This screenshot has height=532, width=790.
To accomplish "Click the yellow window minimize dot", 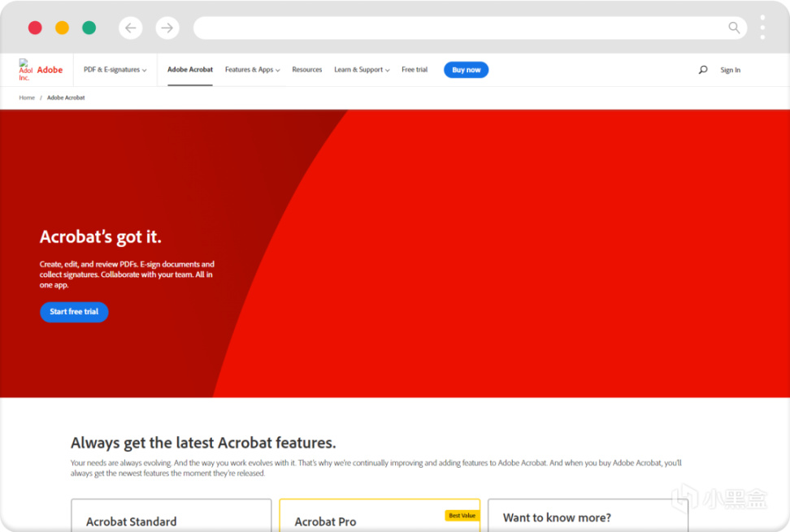I will [x=62, y=28].
